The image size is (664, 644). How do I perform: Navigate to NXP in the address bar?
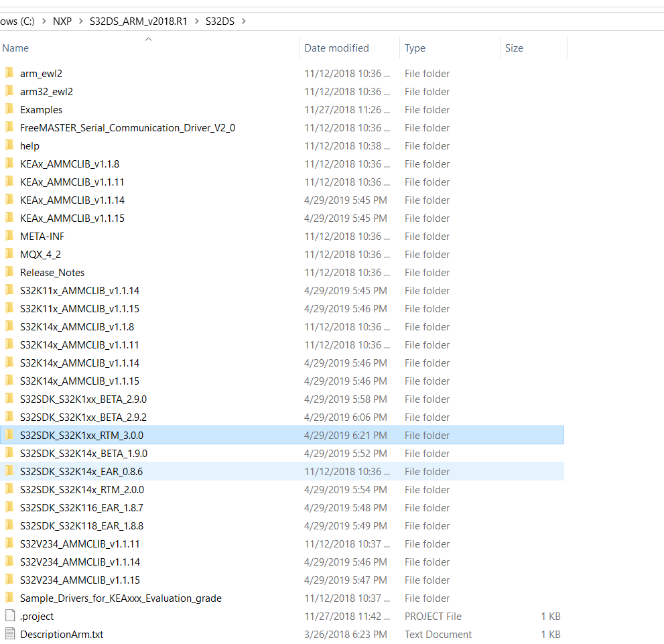coord(62,21)
